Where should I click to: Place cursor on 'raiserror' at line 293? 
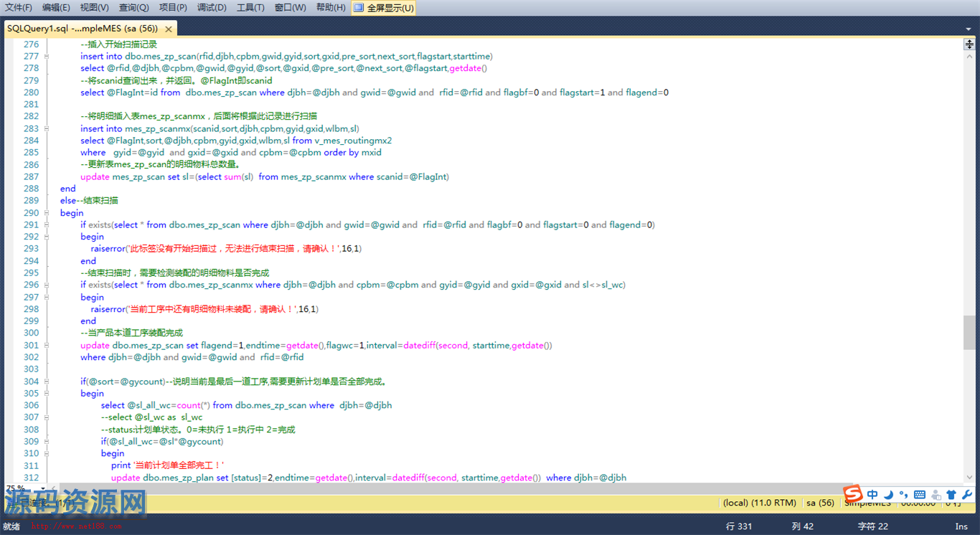tap(108, 249)
